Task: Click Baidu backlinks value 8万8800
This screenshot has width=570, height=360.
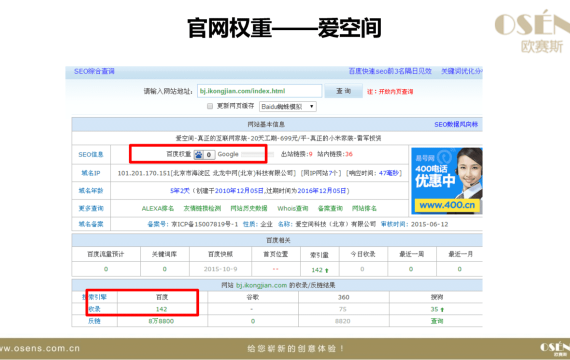Action: [x=161, y=321]
